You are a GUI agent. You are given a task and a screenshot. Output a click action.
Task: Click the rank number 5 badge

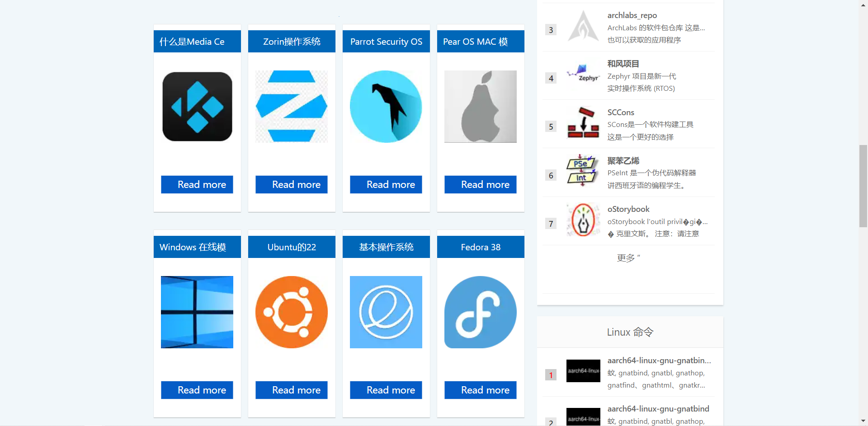(x=551, y=126)
